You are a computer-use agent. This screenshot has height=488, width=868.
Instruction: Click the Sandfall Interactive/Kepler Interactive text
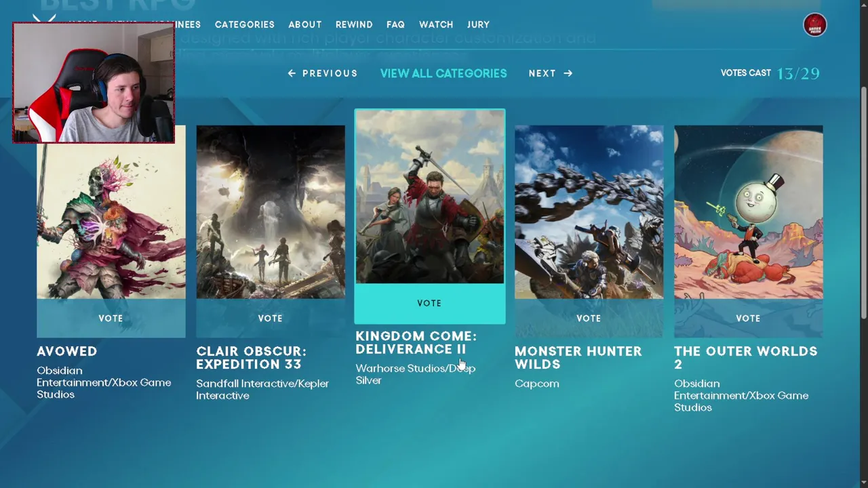point(262,390)
